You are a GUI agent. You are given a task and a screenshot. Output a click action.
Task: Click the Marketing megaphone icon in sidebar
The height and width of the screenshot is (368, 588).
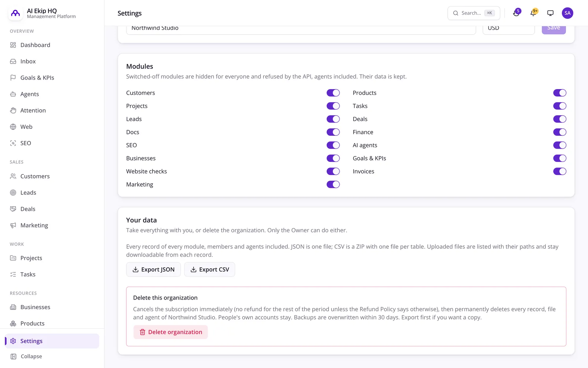click(x=13, y=225)
